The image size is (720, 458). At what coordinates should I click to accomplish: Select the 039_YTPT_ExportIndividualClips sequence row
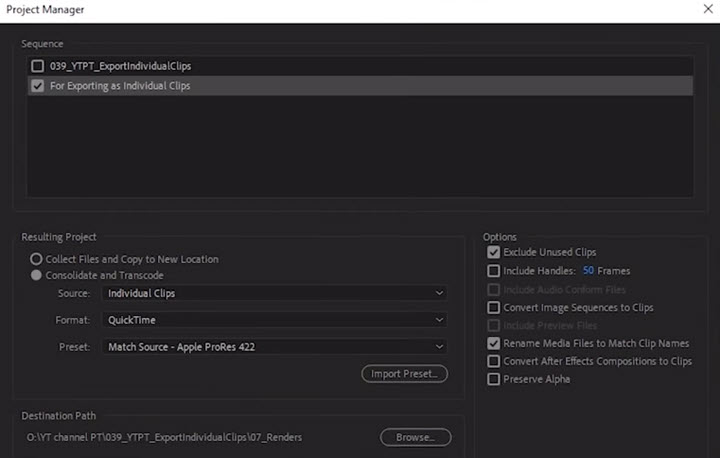(x=300, y=66)
